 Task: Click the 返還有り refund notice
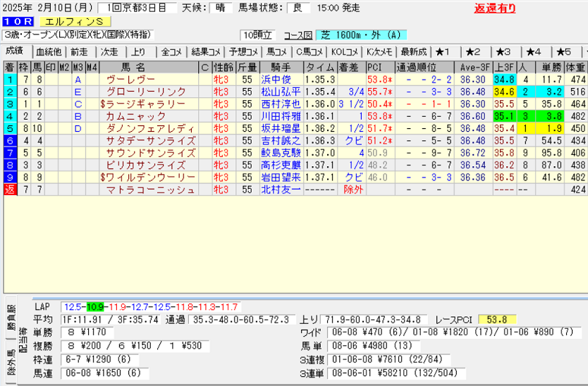tap(494, 8)
